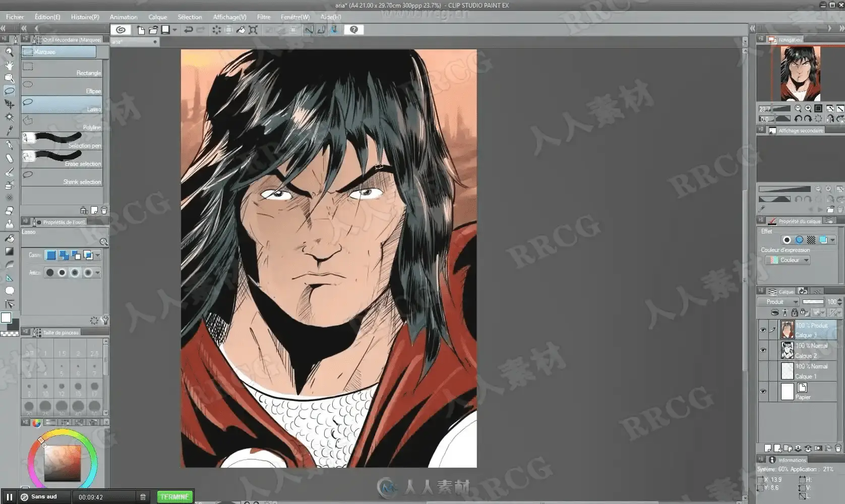Viewport: 845px width, 504px height.
Task: Select the Gradient tool
Action: coord(9,251)
